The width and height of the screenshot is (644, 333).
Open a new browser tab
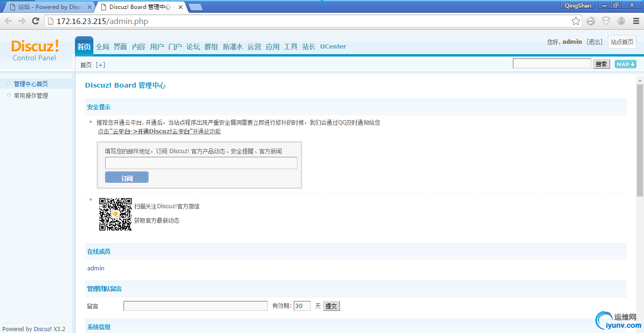[x=195, y=7]
